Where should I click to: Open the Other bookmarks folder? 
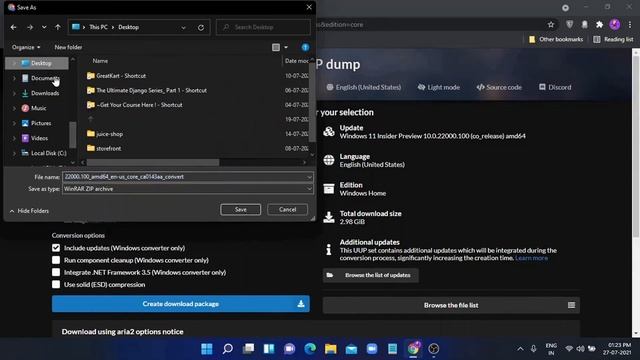[556, 40]
